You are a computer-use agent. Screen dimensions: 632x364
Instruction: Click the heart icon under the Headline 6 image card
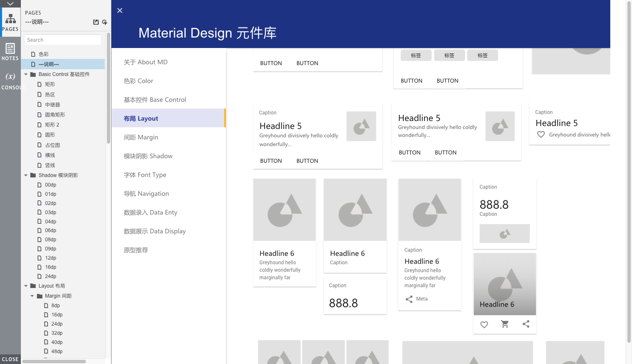[484, 324]
